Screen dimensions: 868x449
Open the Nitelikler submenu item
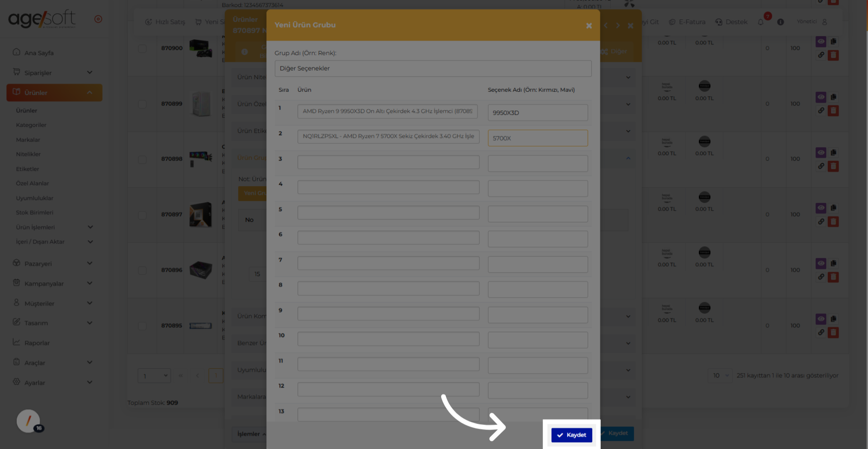click(28, 154)
